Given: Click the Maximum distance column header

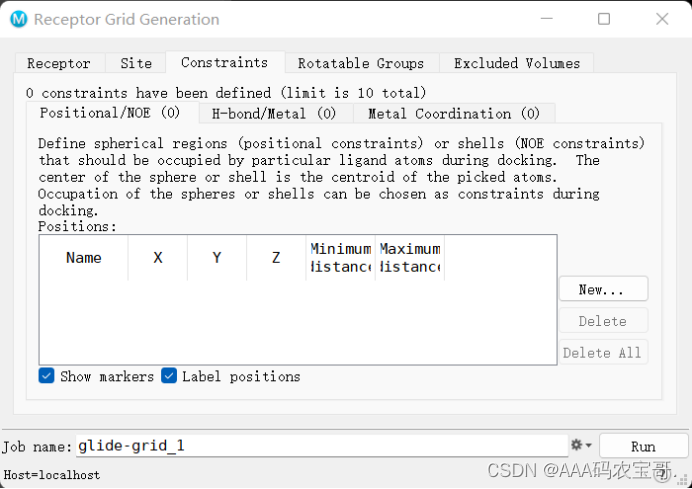Looking at the screenshot, I should click(410, 258).
